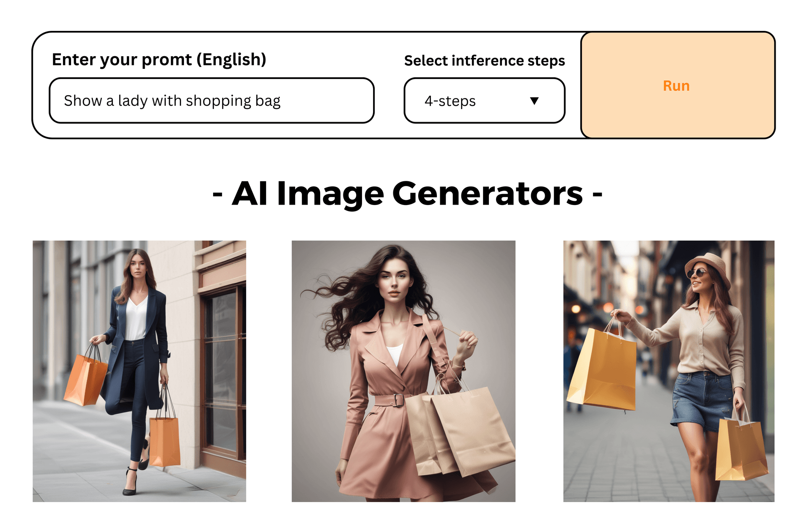Click the belt buckle on pink coat

coord(398,400)
